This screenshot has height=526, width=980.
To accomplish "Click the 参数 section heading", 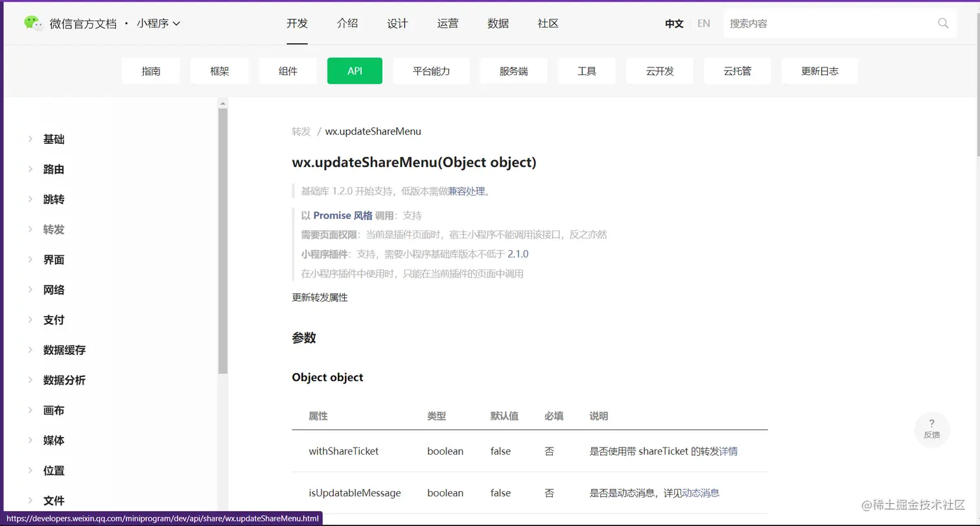I will coord(304,337).
